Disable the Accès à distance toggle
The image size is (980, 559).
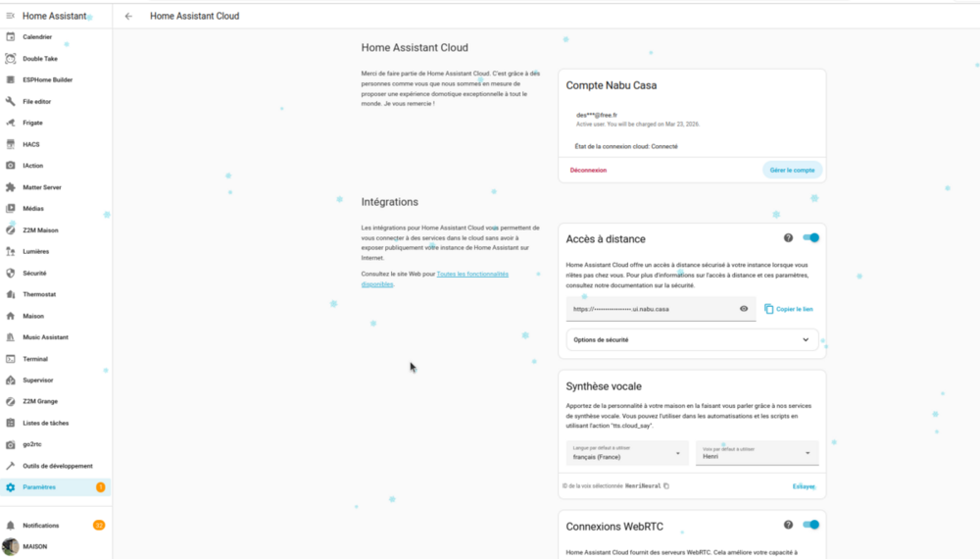810,237
